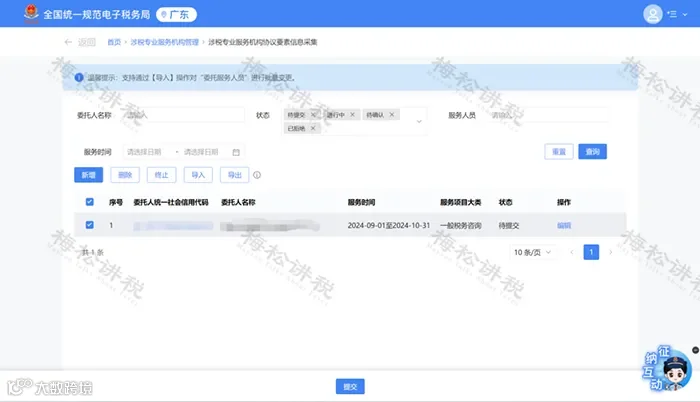Click the user avatar icon
Image resolution: width=700 pixels, height=402 pixels.
click(x=652, y=14)
